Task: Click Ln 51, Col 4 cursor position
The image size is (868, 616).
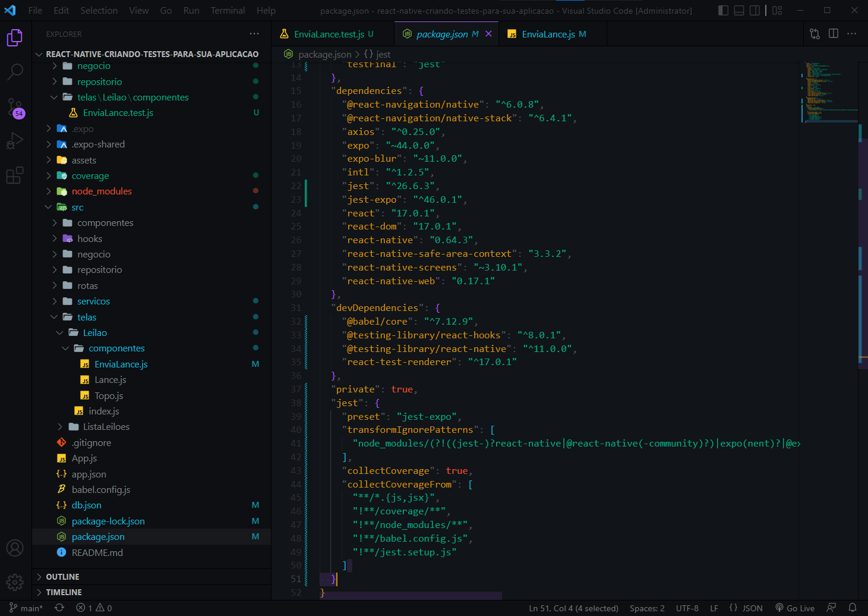Action: pos(573,608)
